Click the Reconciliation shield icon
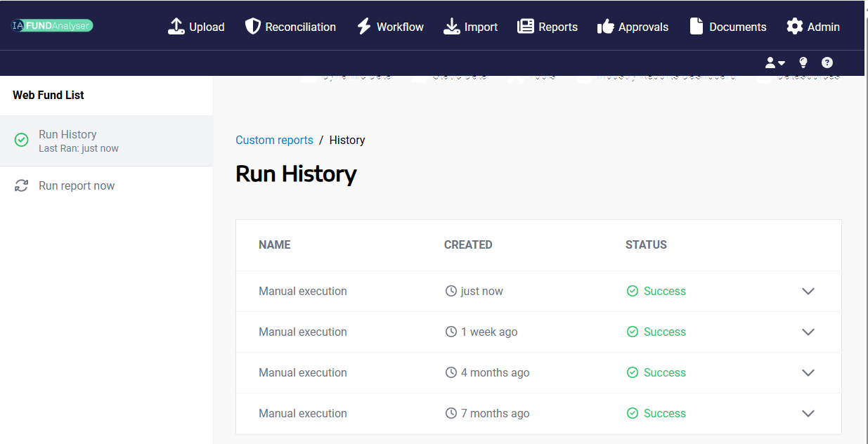This screenshot has width=868, height=444. point(253,27)
